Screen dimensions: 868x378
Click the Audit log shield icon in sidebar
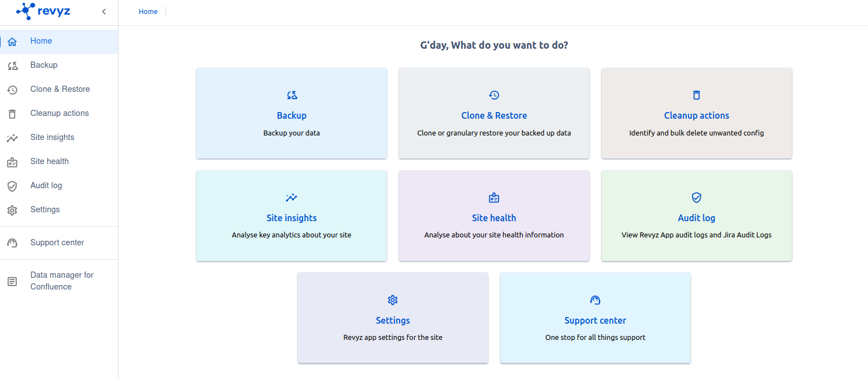point(12,186)
